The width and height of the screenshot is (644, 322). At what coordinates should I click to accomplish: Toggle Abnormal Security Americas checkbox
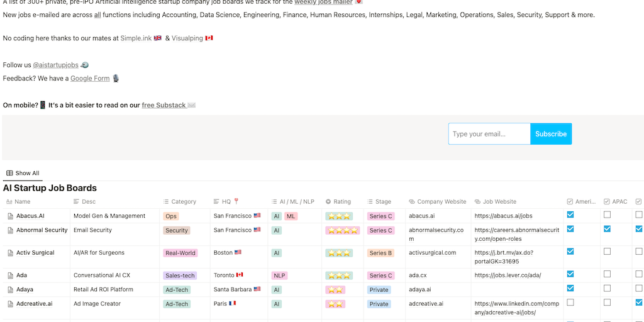pyautogui.click(x=570, y=229)
